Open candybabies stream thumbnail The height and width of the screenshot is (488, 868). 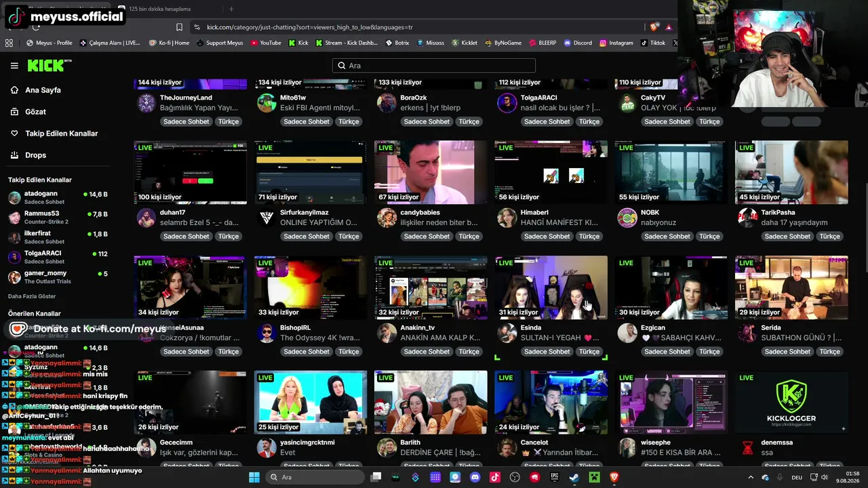tap(431, 172)
